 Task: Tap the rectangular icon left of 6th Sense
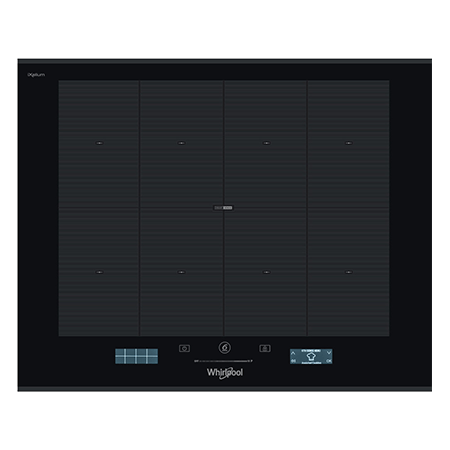pos(184,348)
